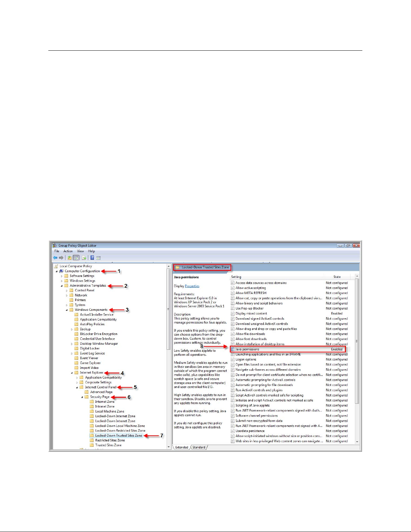Viewport: 411px width, 532px height.
Task: Expand the Network node
Action: coord(67,295)
